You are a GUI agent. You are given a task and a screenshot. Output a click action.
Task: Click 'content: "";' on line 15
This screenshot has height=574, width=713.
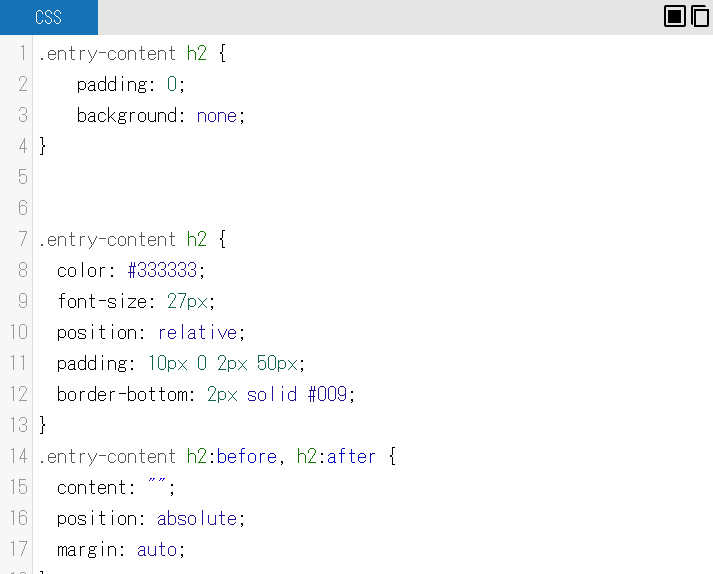click(116, 487)
